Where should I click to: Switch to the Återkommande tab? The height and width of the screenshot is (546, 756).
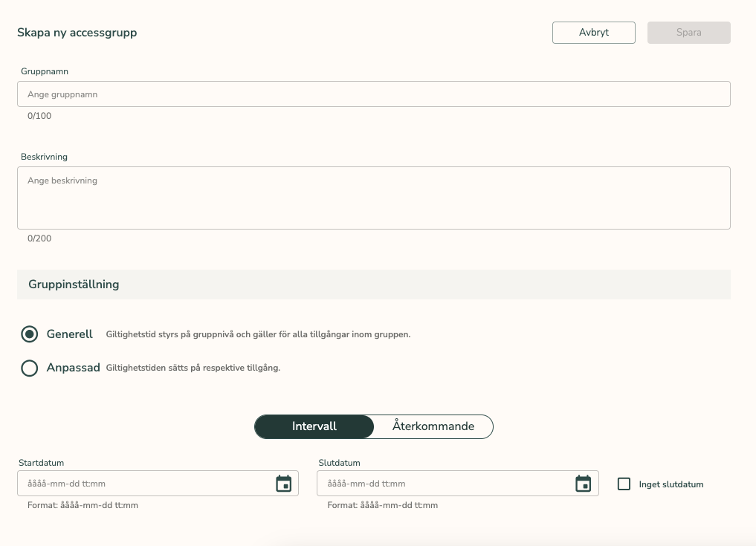(x=433, y=426)
